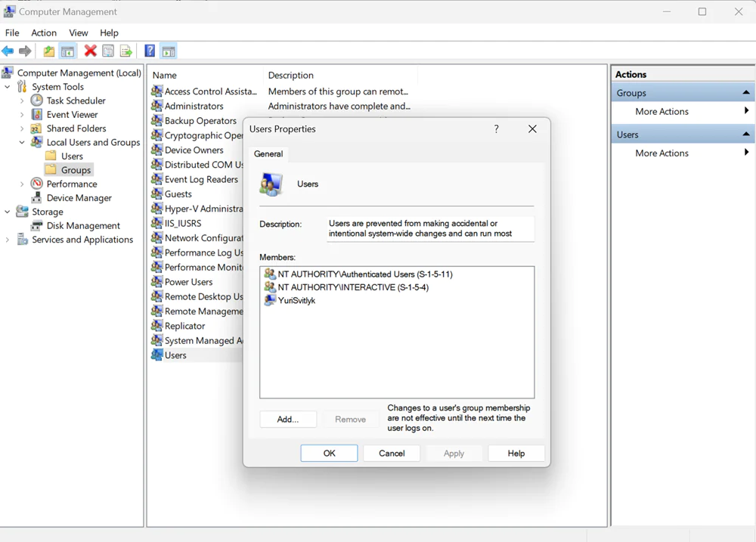
Task: Click the Remove button in dialog
Action: pyautogui.click(x=351, y=420)
